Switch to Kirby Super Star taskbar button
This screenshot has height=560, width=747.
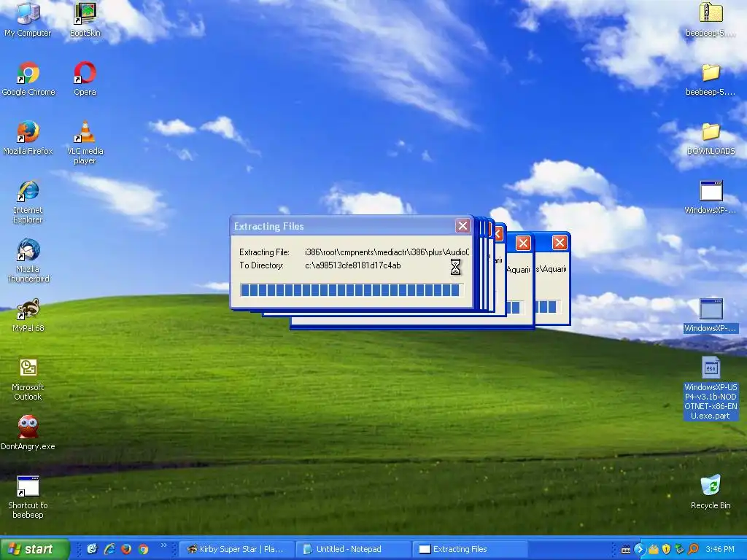(236, 549)
